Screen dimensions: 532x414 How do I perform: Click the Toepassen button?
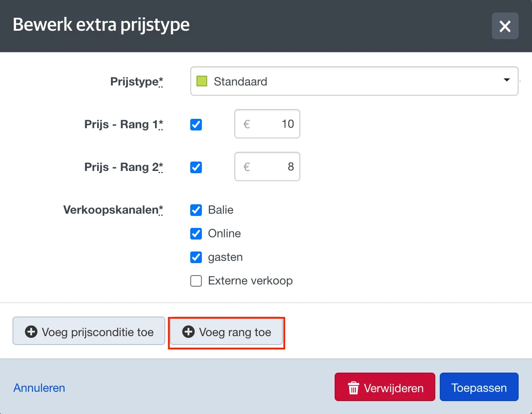click(479, 387)
